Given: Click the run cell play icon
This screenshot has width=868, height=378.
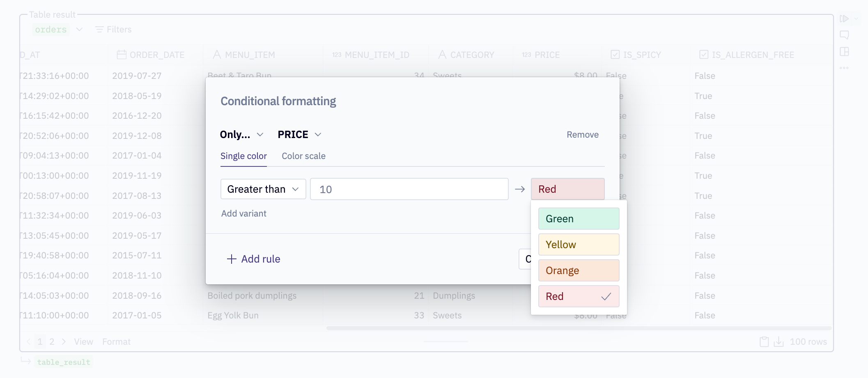Looking at the screenshot, I should pos(844,19).
